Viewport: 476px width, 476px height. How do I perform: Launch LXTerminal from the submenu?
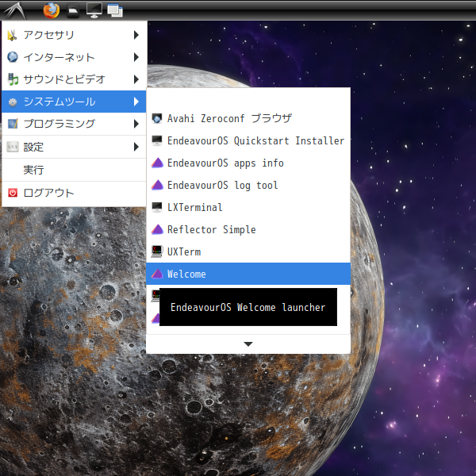tap(248, 207)
